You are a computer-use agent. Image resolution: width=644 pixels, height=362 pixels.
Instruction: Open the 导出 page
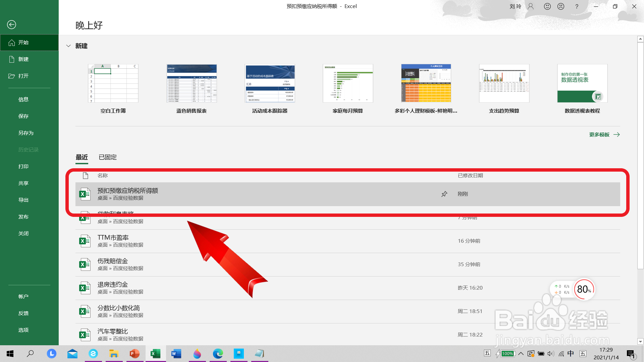[29, 200]
